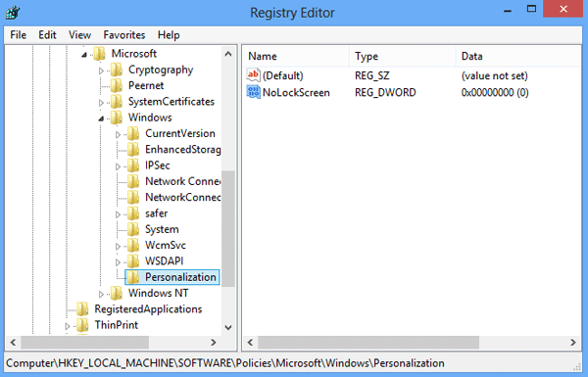Sort by the Data column header
Screen dimensions: 588x377
(517, 56)
